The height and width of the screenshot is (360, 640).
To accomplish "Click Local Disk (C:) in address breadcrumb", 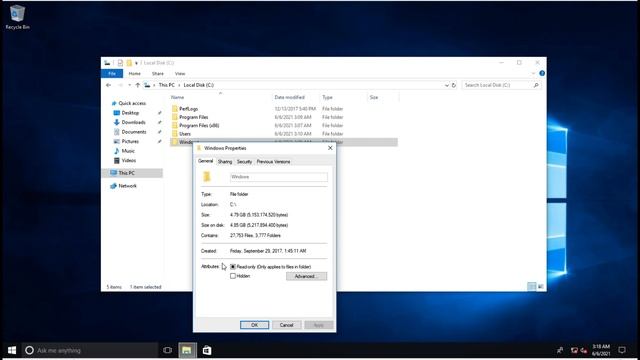I will click(x=198, y=85).
